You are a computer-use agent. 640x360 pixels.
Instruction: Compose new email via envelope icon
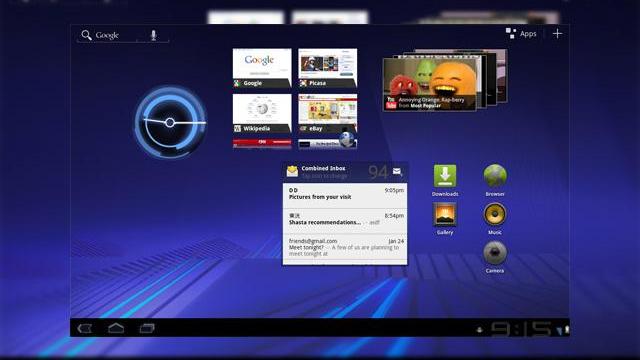397,172
